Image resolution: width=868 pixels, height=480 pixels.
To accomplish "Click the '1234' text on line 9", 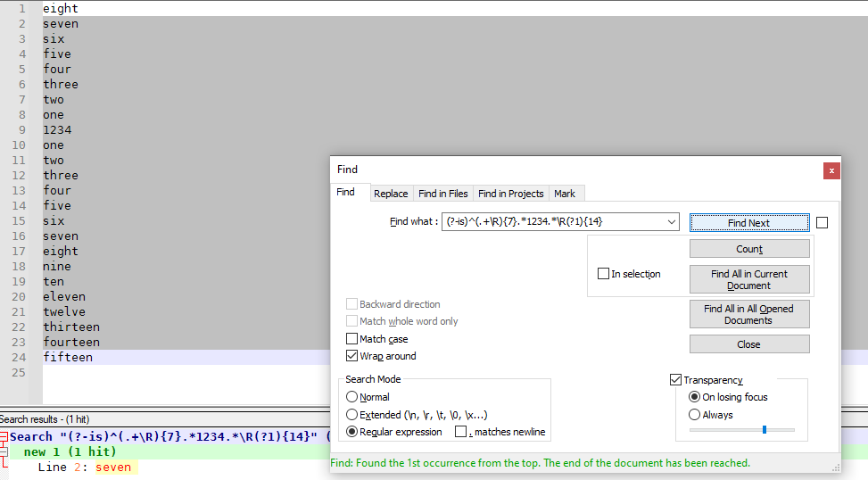I will click(x=57, y=129).
